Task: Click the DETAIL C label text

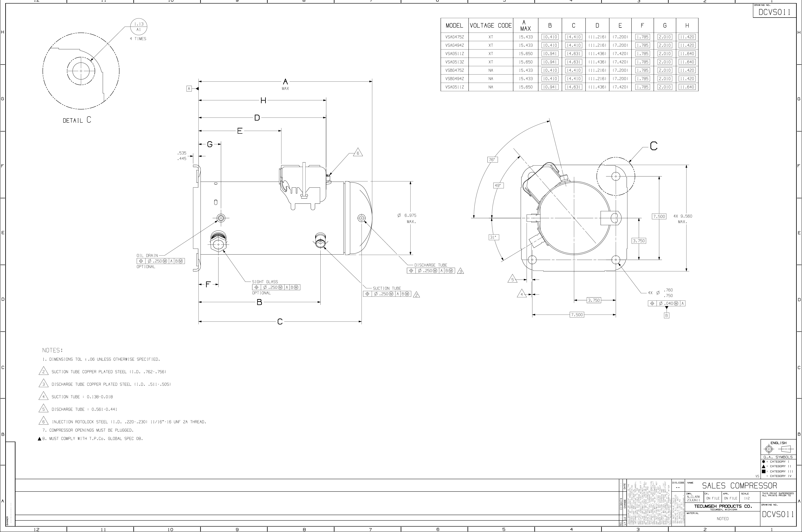Action: coord(77,120)
